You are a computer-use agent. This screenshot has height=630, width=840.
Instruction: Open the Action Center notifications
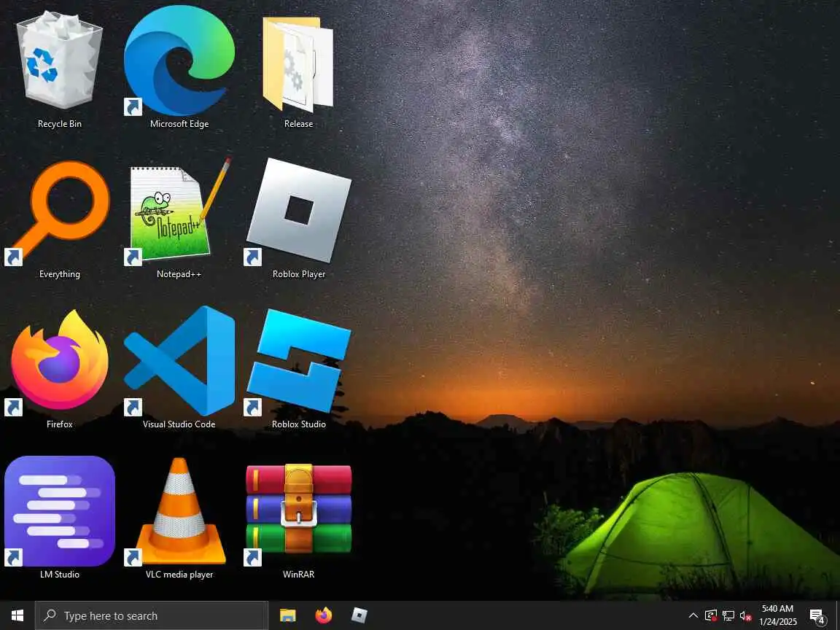click(817, 616)
